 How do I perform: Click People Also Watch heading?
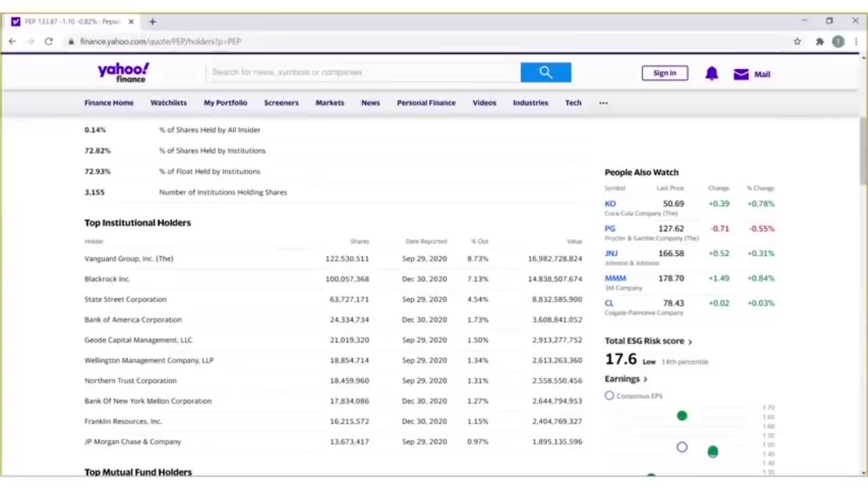[x=642, y=172]
